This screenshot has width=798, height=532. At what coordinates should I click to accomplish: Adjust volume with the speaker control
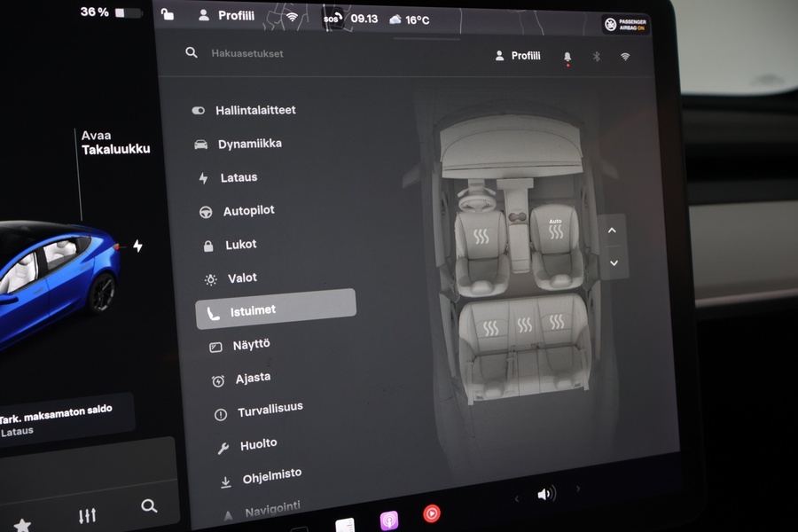point(545,494)
